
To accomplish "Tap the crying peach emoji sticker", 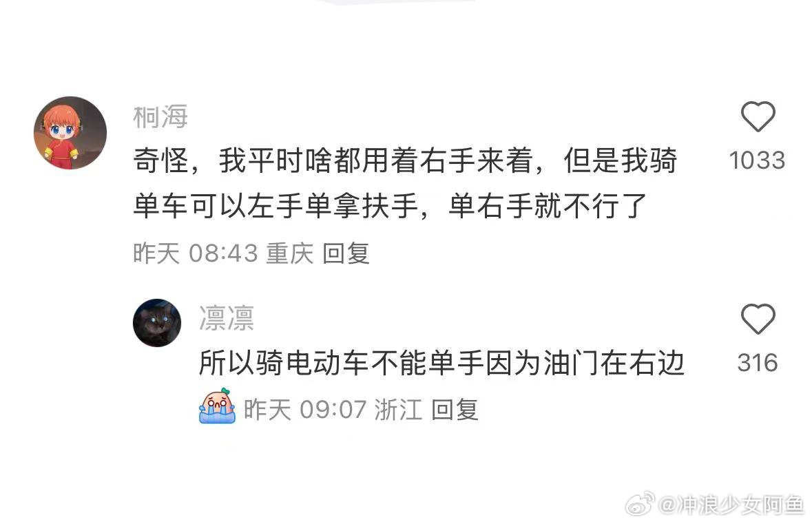I will (x=218, y=406).
